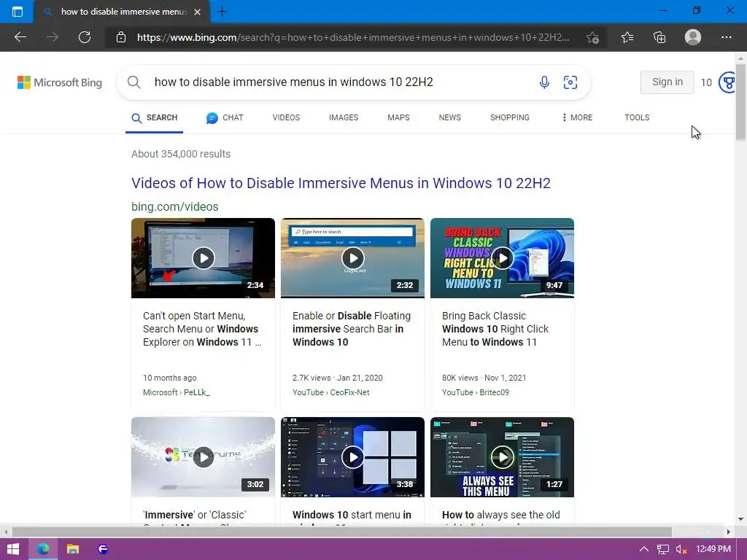The image size is (747, 560).
Task: Switch to the IMAGES tab
Action: [344, 117]
